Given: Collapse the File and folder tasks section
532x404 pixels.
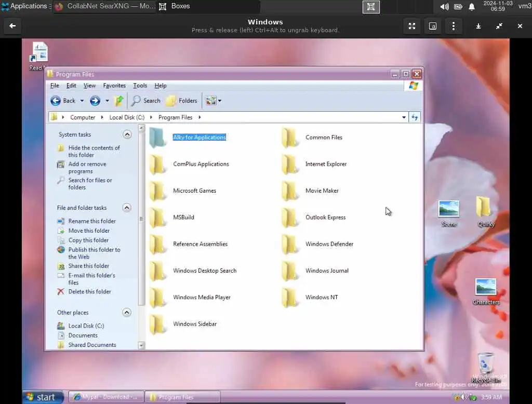Looking at the screenshot, I should [127, 208].
